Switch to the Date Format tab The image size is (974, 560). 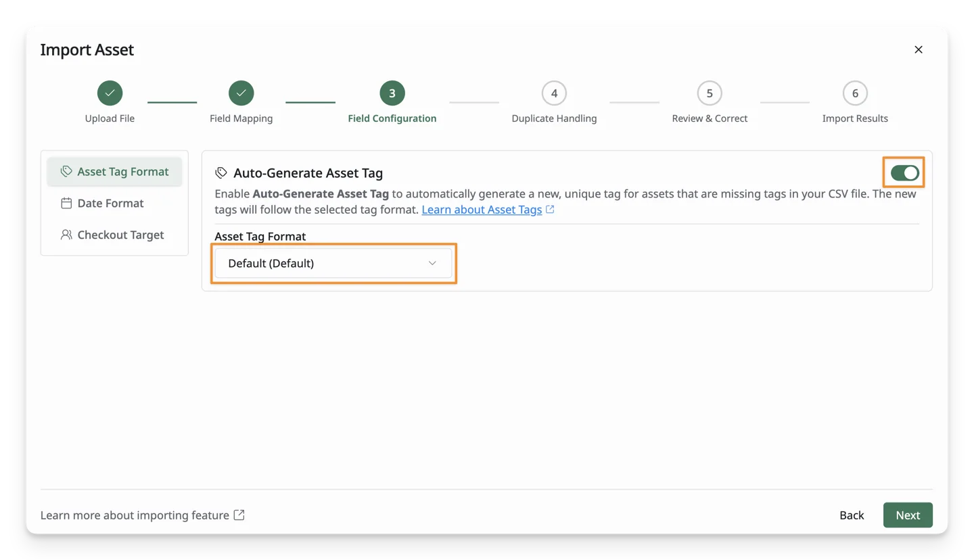[x=114, y=203]
